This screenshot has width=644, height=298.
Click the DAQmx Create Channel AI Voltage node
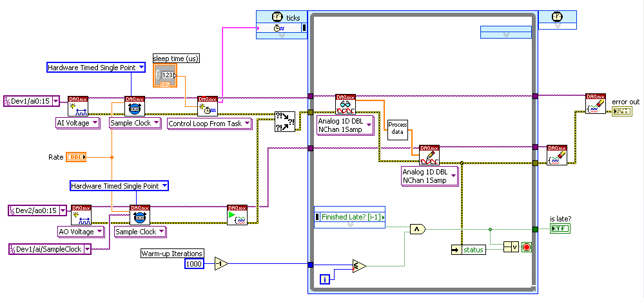tap(78, 106)
